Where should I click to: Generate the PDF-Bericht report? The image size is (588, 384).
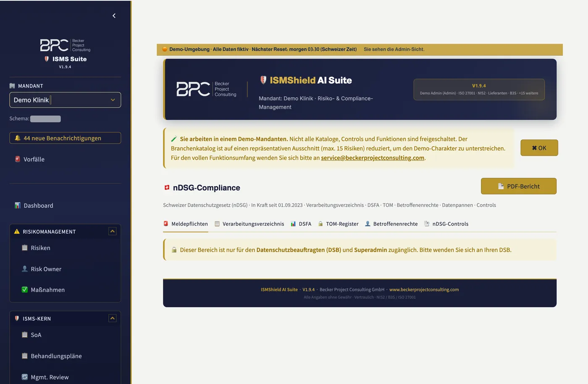click(x=519, y=186)
